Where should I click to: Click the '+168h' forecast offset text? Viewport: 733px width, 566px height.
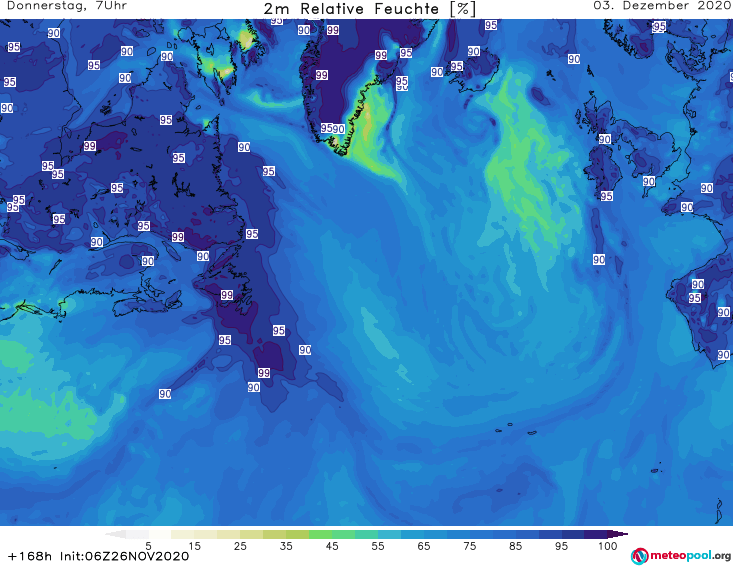[x=29, y=556]
